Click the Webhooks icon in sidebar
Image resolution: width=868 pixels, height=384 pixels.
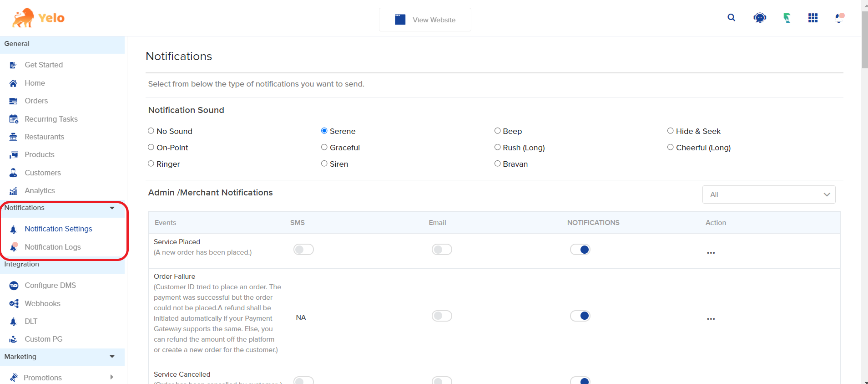(x=14, y=303)
